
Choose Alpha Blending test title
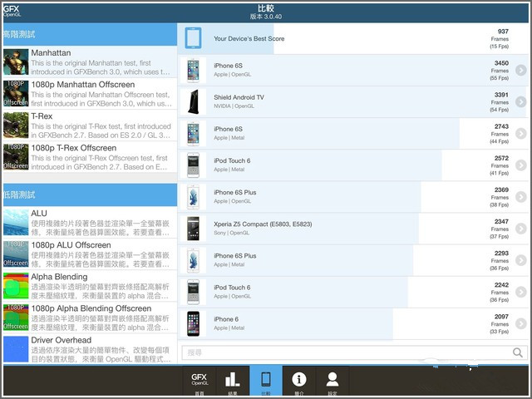click(59, 277)
